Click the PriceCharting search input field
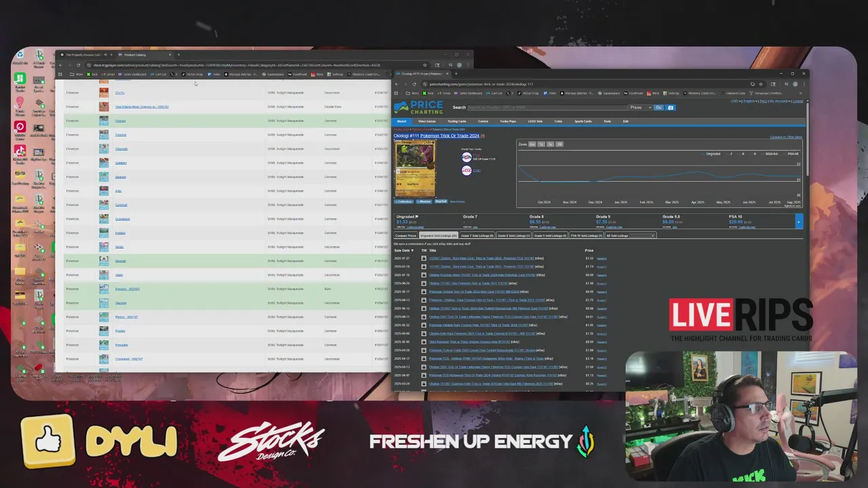Image resolution: width=868 pixels, height=488 pixels. click(x=547, y=108)
